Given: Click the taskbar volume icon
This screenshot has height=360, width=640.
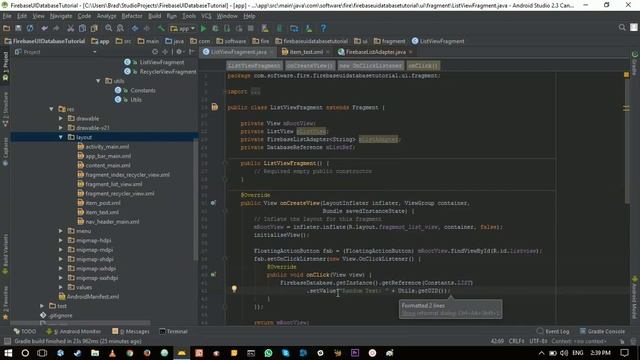Looking at the screenshot, I should [564, 353].
